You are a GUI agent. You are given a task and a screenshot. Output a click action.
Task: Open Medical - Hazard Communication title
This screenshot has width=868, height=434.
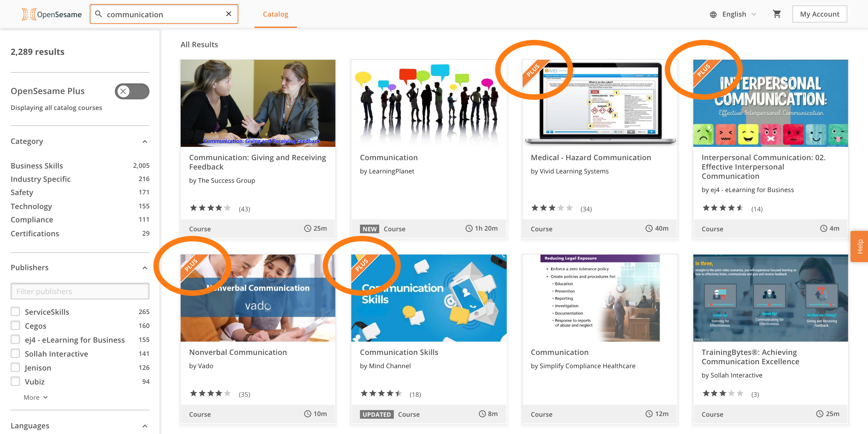coord(591,158)
